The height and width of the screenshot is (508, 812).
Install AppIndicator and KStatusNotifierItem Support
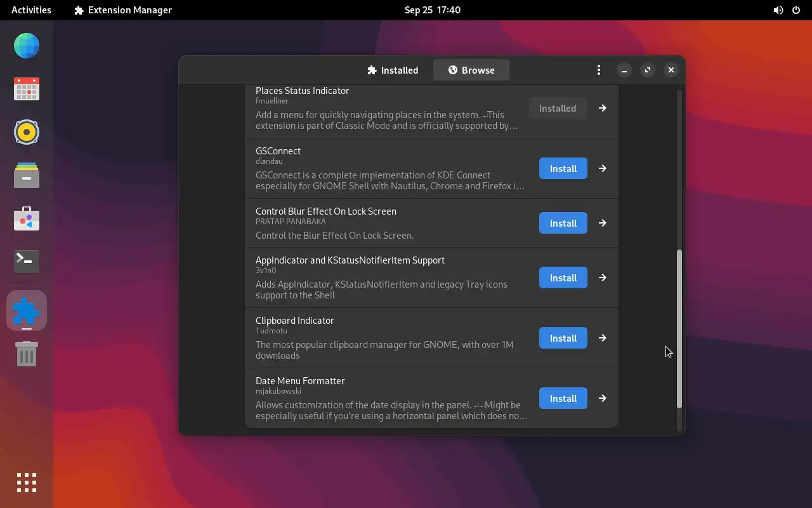[563, 277]
